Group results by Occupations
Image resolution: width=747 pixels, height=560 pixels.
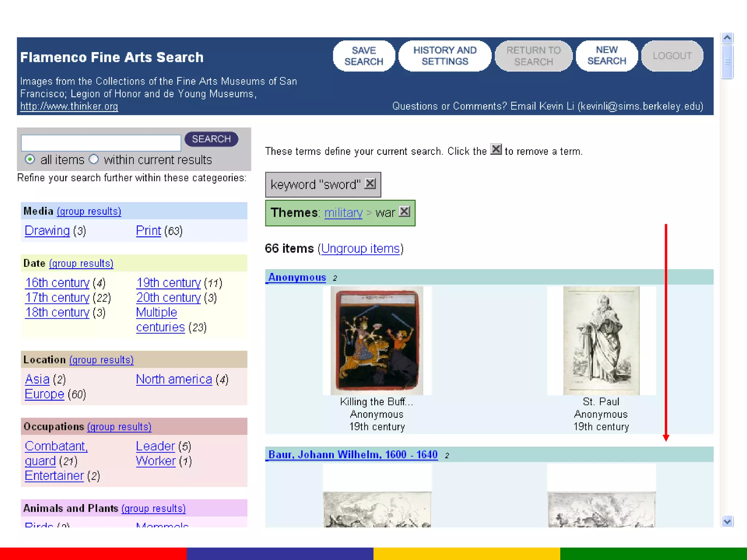pos(119,427)
